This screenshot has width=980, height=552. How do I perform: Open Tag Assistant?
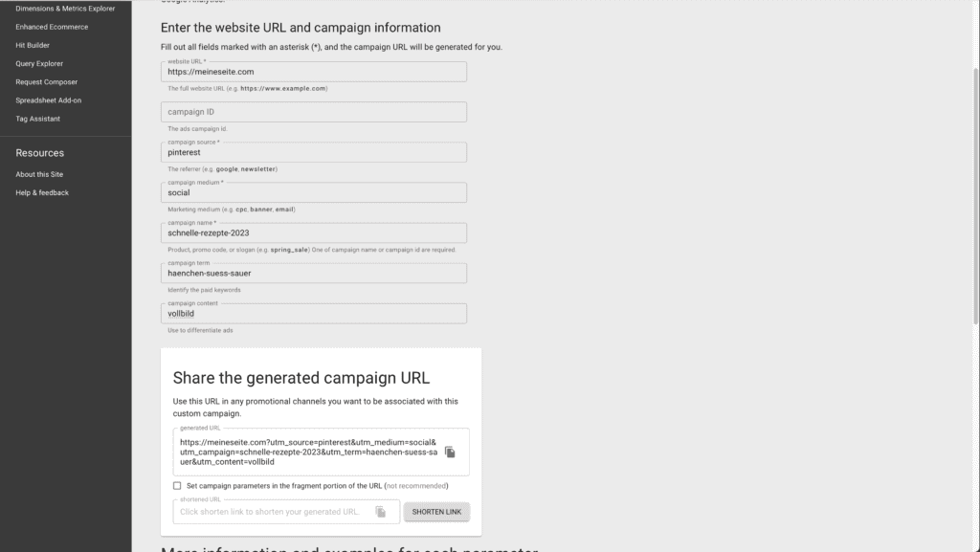(37, 119)
